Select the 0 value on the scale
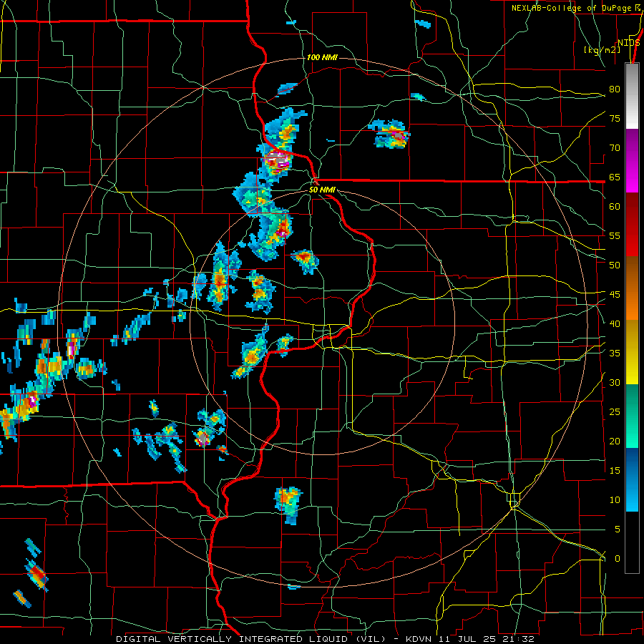Image resolution: width=644 pixels, height=644 pixels. (x=618, y=559)
